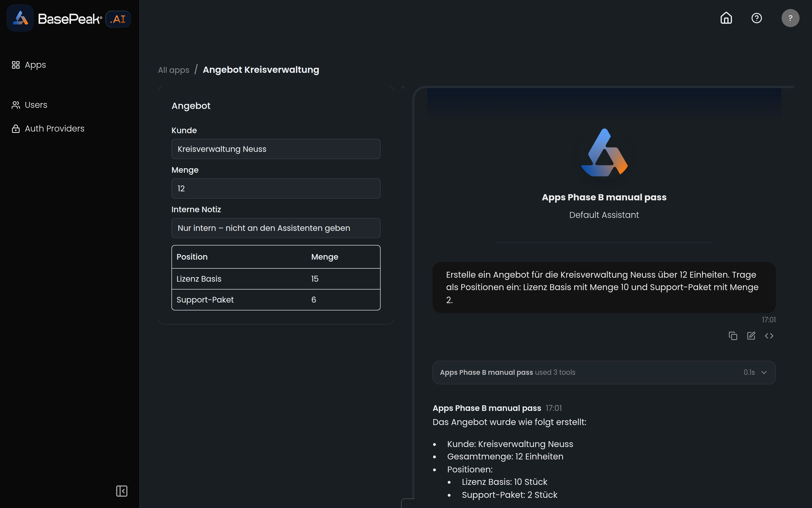Click the Auth Providers lock icon

tap(16, 128)
